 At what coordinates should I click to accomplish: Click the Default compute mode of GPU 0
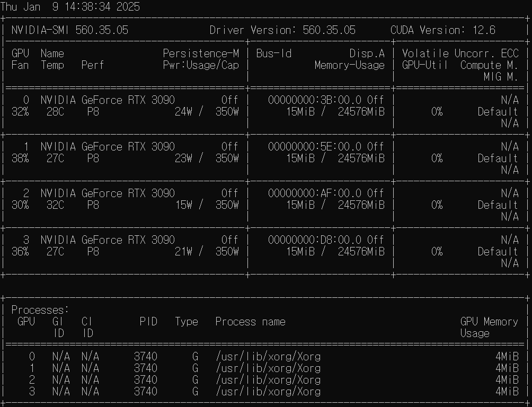point(499,112)
